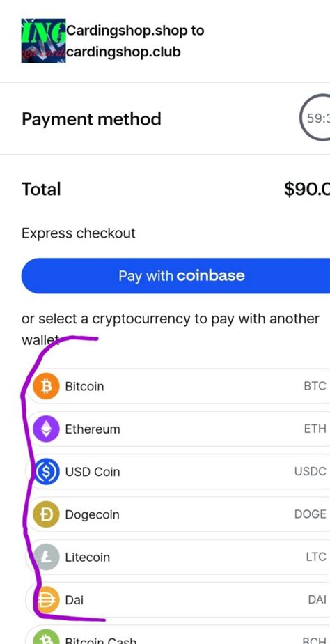Screen dimensions: 330x644
Task: Click the purple Ethereum diamond icon
Action: click(46, 429)
